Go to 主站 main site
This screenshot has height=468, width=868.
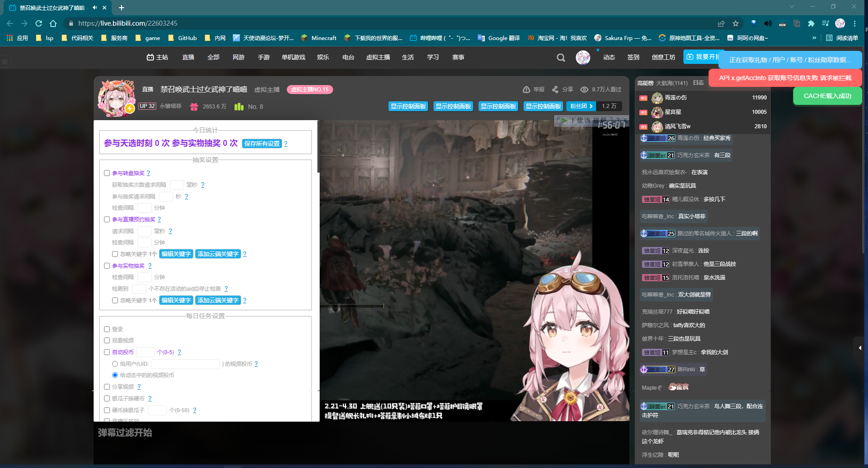(158, 58)
